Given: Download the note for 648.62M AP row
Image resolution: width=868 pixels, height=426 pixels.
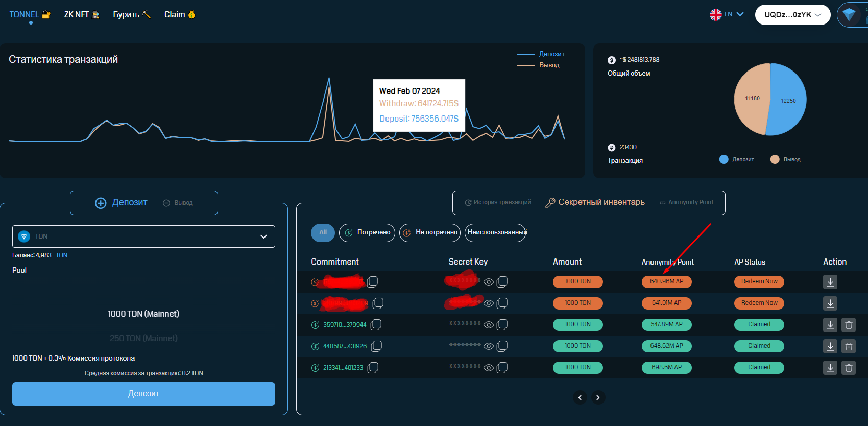Looking at the screenshot, I should click(x=830, y=346).
